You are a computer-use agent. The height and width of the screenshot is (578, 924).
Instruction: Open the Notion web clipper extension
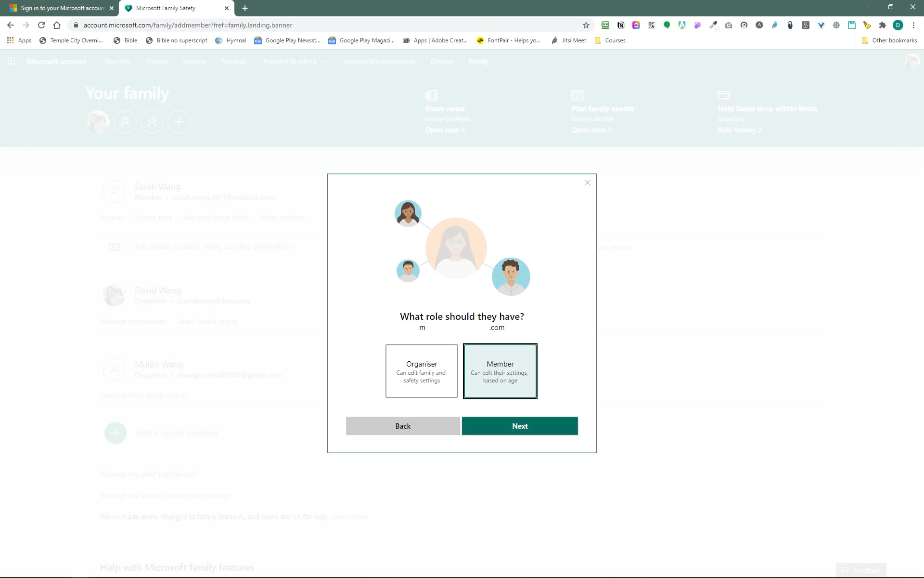click(621, 25)
